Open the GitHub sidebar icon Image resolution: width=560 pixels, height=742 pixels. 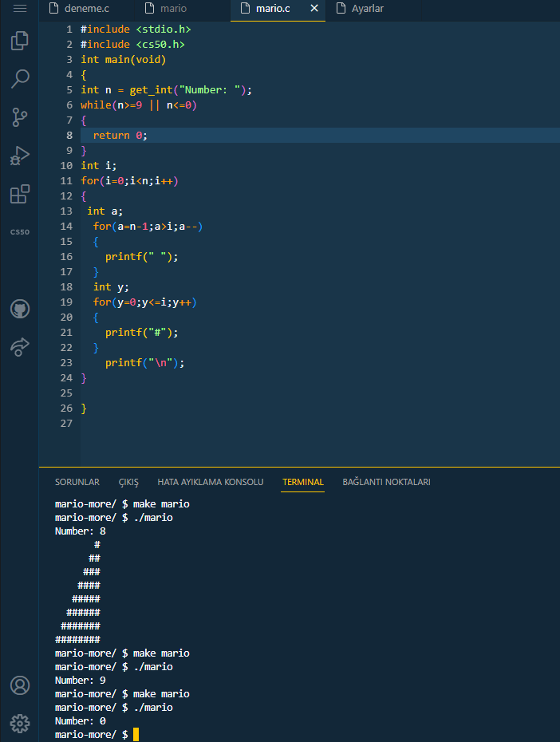tap(20, 309)
